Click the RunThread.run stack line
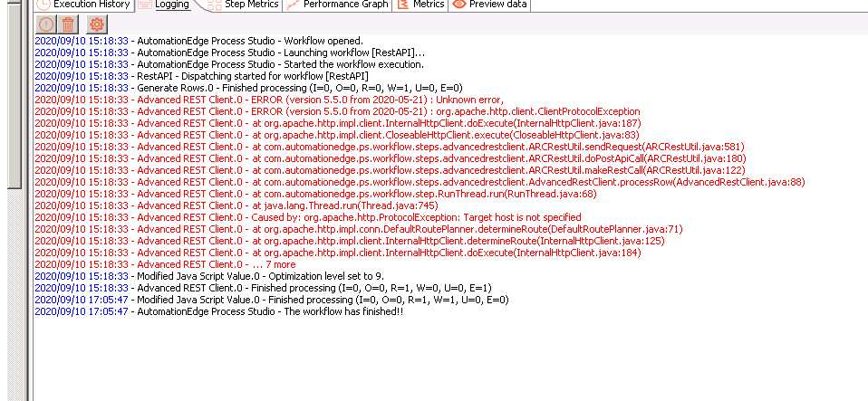The image size is (868, 401). pyautogui.click(x=315, y=194)
